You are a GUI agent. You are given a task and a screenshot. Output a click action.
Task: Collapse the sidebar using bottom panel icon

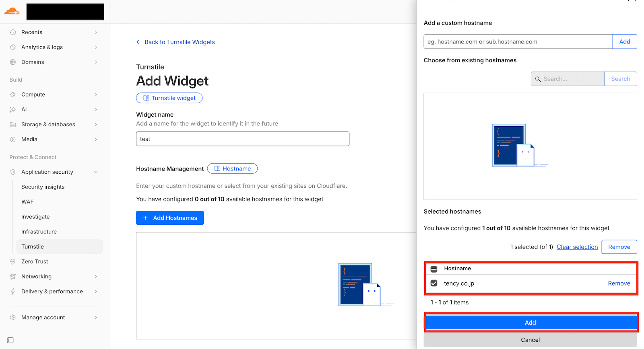[10, 340]
